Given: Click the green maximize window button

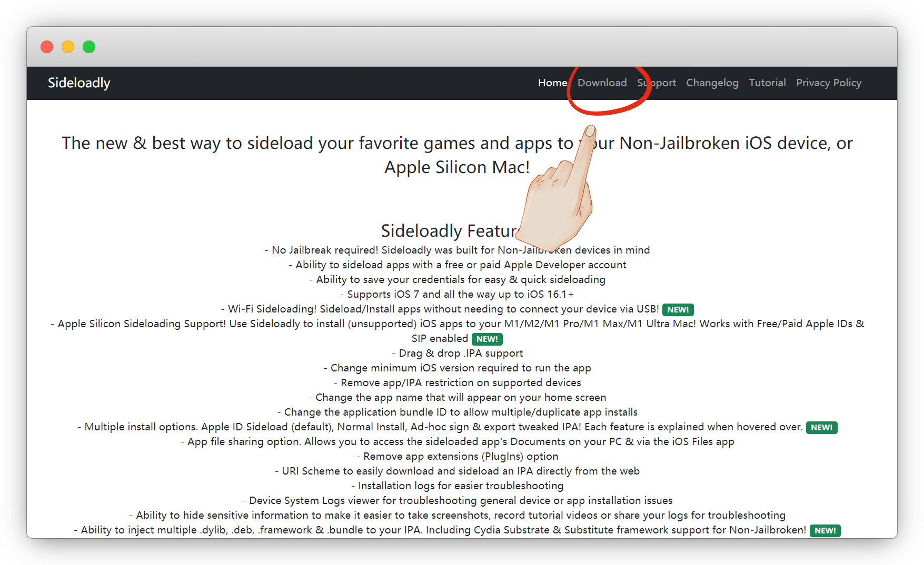Looking at the screenshot, I should coord(89,47).
